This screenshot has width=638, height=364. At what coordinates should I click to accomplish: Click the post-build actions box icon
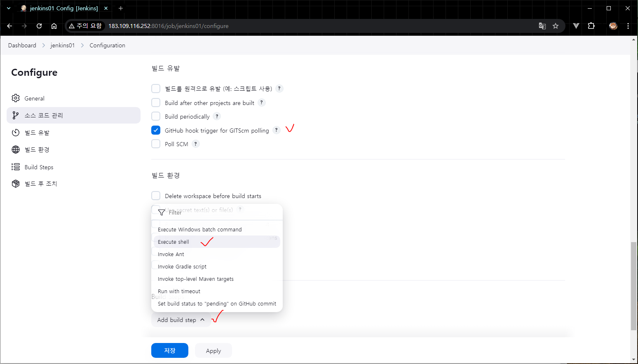point(16,184)
